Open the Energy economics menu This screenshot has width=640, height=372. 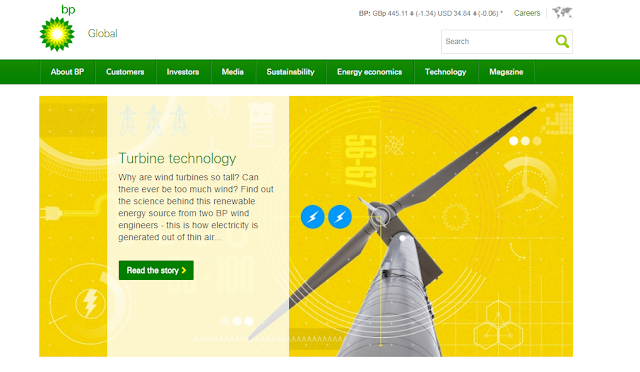coord(369,72)
